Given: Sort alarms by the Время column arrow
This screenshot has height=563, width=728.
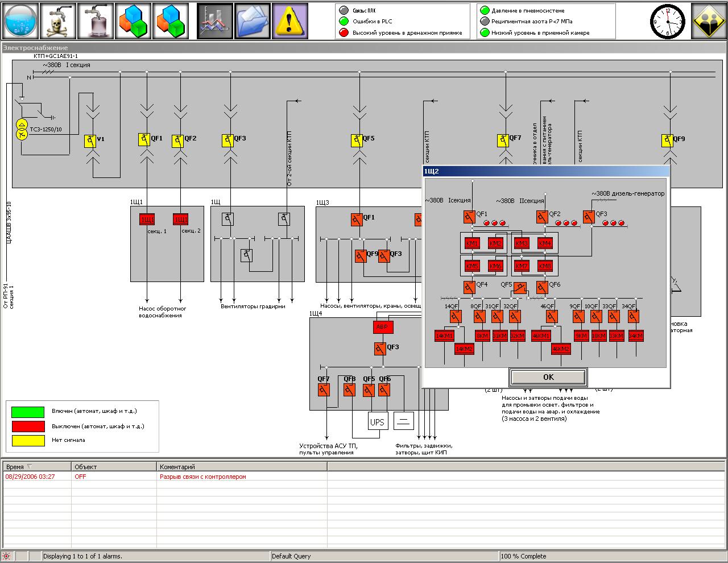Looking at the screenshot, I should [30, 467].
